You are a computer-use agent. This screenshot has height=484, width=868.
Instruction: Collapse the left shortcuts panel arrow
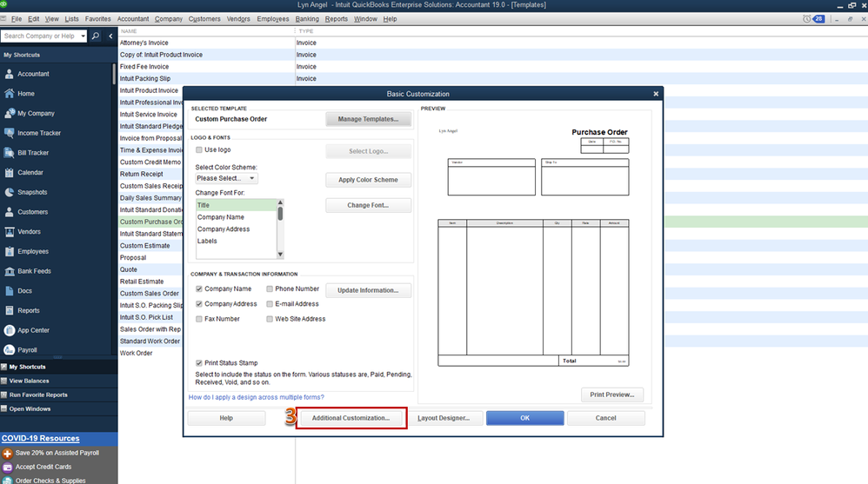[x=110, y=36]
